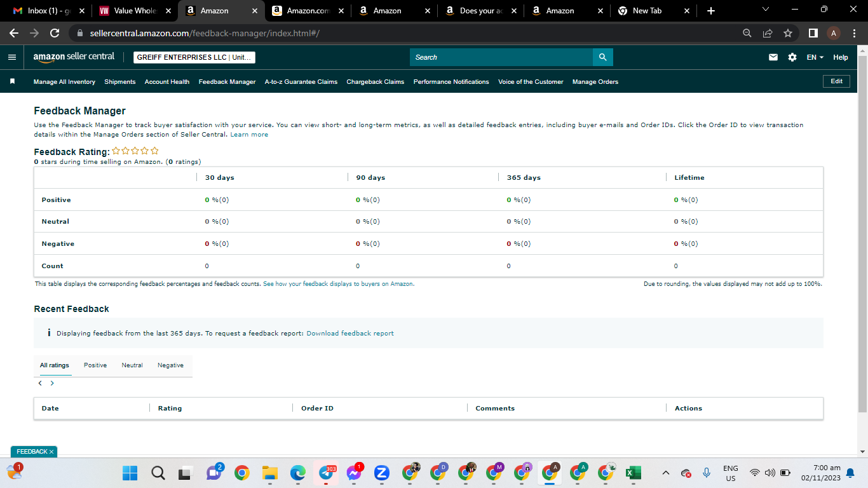Image resolution: width=868 pixels, height=488 pixels.
Task: Click the 'Order ID' column header
Action: (x=317, y=409)
